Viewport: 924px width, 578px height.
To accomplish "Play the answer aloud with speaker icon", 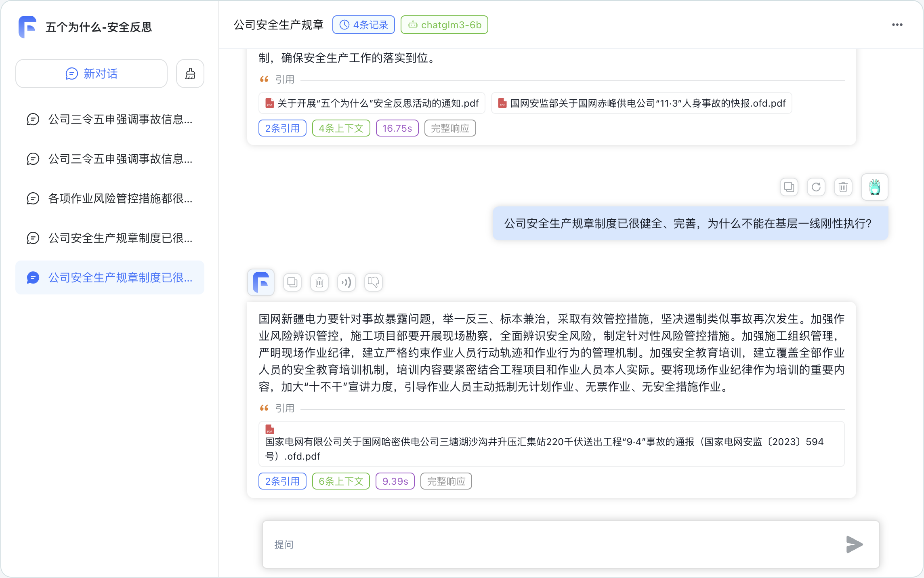I will coord(346,282).
